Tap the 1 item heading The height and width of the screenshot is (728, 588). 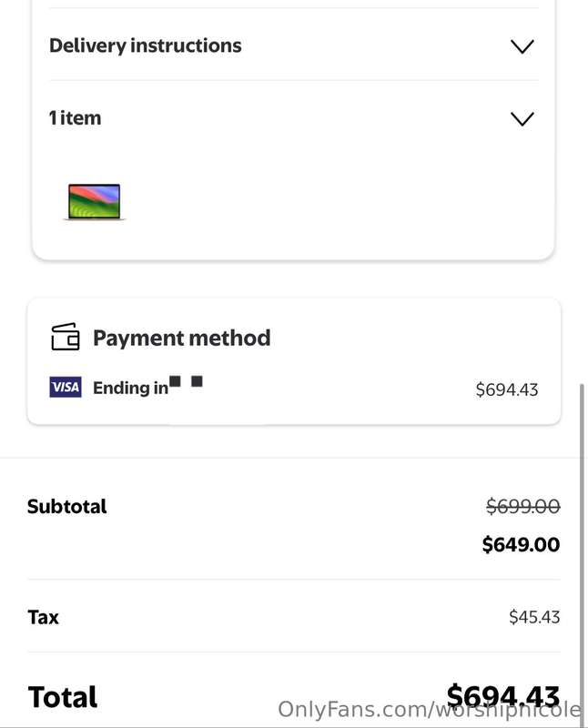click(x=76, y=118)
